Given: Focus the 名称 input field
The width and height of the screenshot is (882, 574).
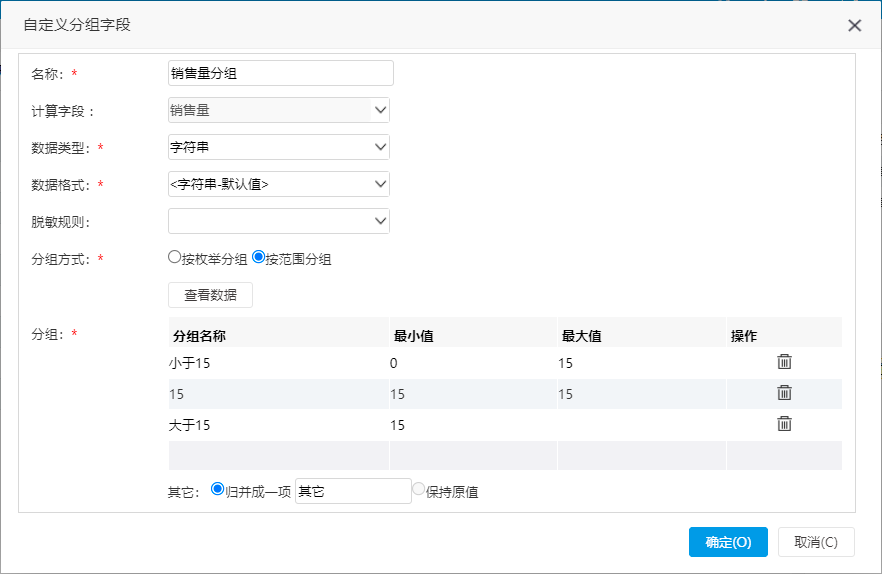Looking at the screenshot, I should pyautogui.click(x=281, y=73).
